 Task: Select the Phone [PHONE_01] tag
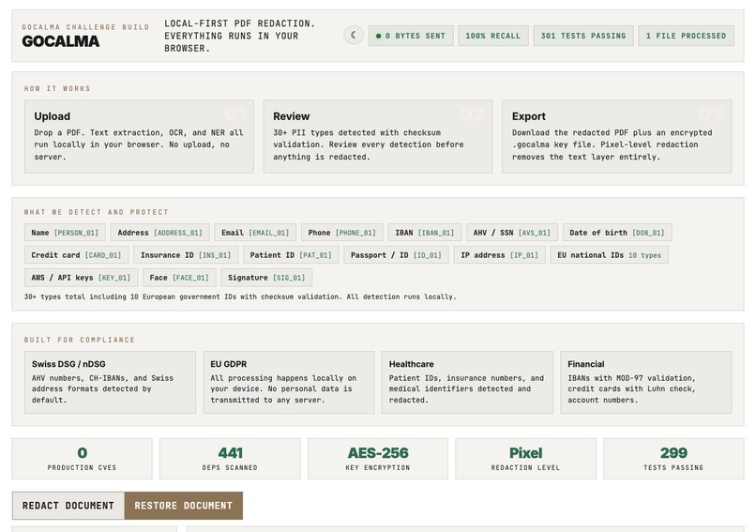[342, 233]
